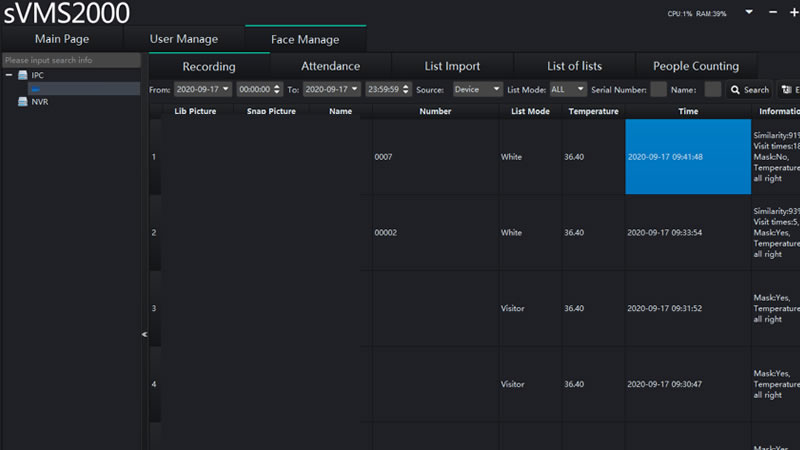Click the device search input field
Image resolution: width=800 pixels, height=450 pixels.
(71, 60)
